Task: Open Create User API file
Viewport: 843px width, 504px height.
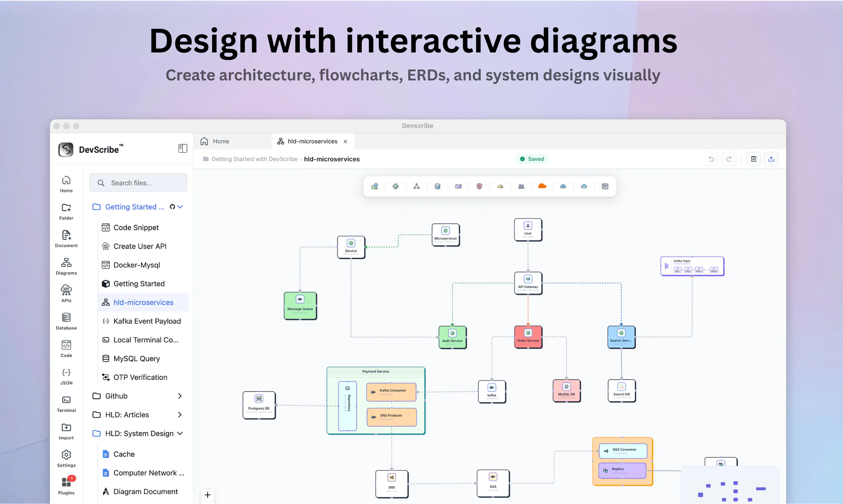Action: [x=143, y=246]
